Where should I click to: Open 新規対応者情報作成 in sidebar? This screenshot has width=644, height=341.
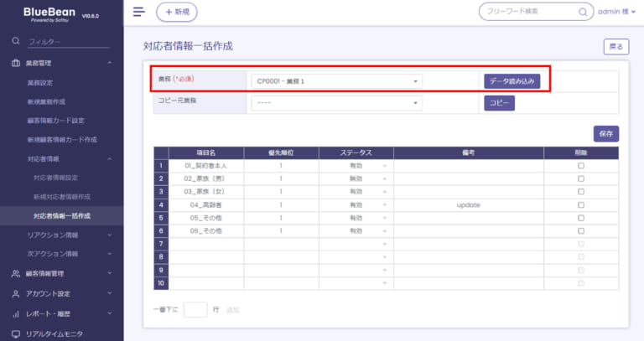pyautogui.click(x=61, y=196)
